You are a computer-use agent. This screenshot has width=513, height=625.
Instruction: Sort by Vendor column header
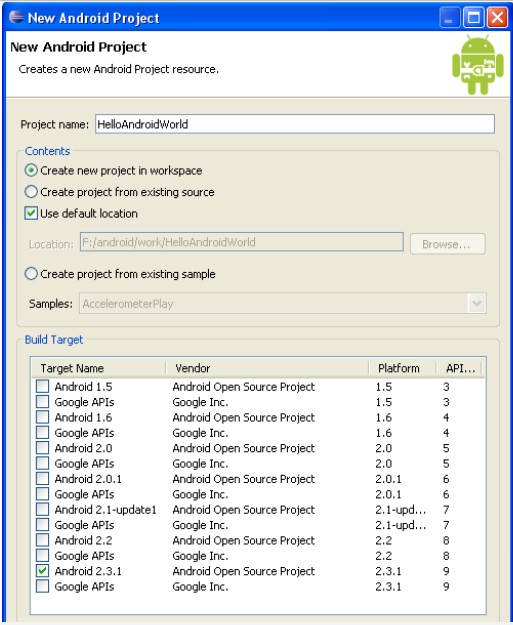point(266,368)
